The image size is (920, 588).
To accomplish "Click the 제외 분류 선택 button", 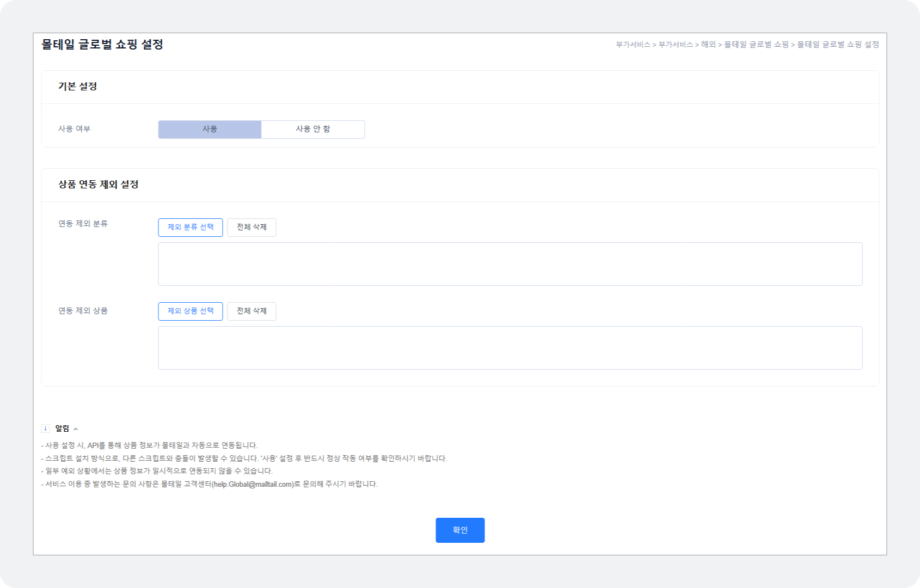I will [x=190, y=228].
